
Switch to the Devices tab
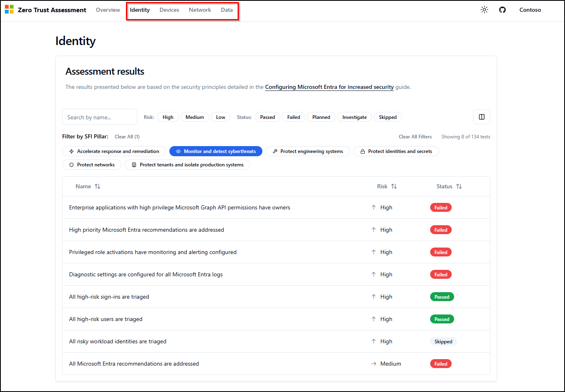click(169, 10)
